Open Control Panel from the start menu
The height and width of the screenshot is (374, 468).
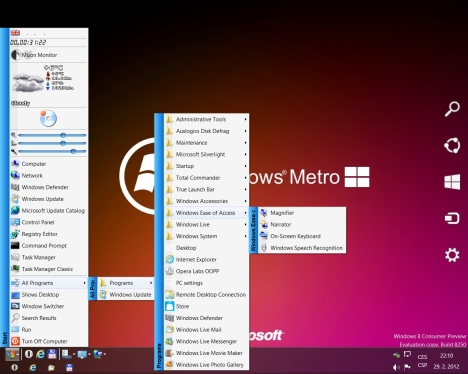(49, 222)
